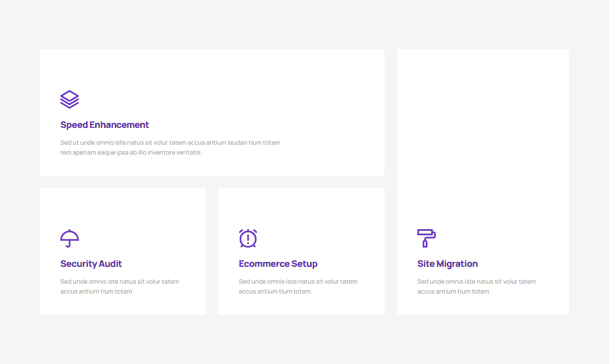Click gray gap between Security Audit and Ecommerce cards
Image resolution: width=609 pixels, height=364 pixels.
[x=212, y=251]
